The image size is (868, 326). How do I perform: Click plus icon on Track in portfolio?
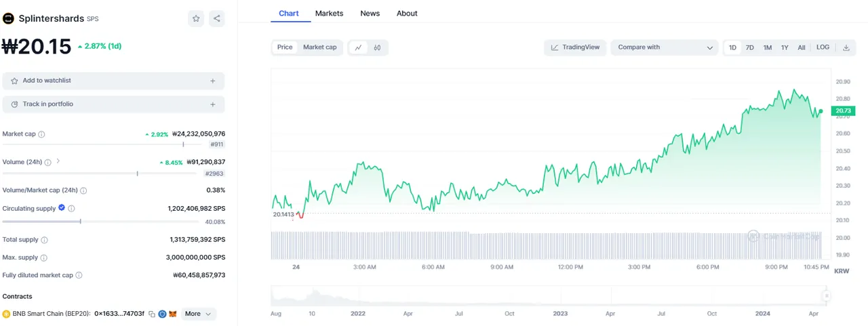[213, 104]
